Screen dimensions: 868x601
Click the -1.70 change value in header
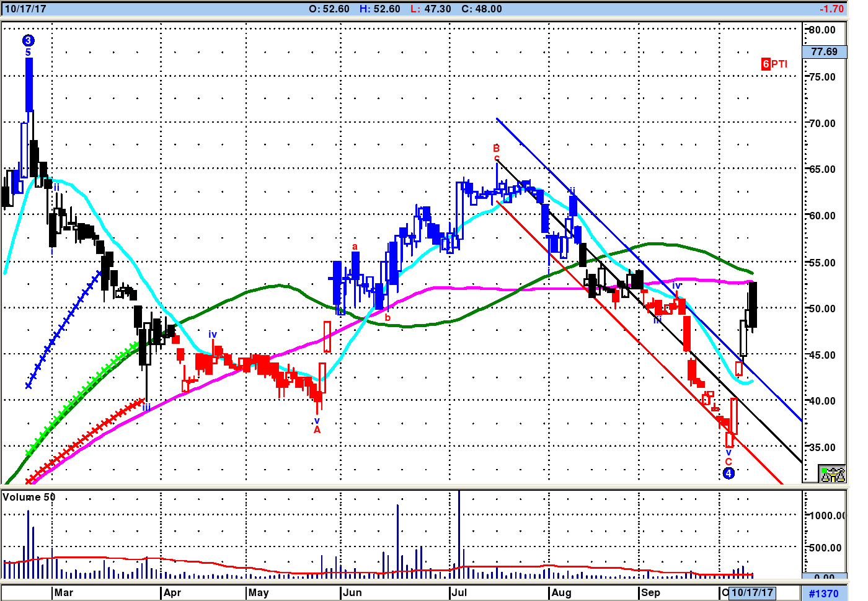tap(831, 9)
